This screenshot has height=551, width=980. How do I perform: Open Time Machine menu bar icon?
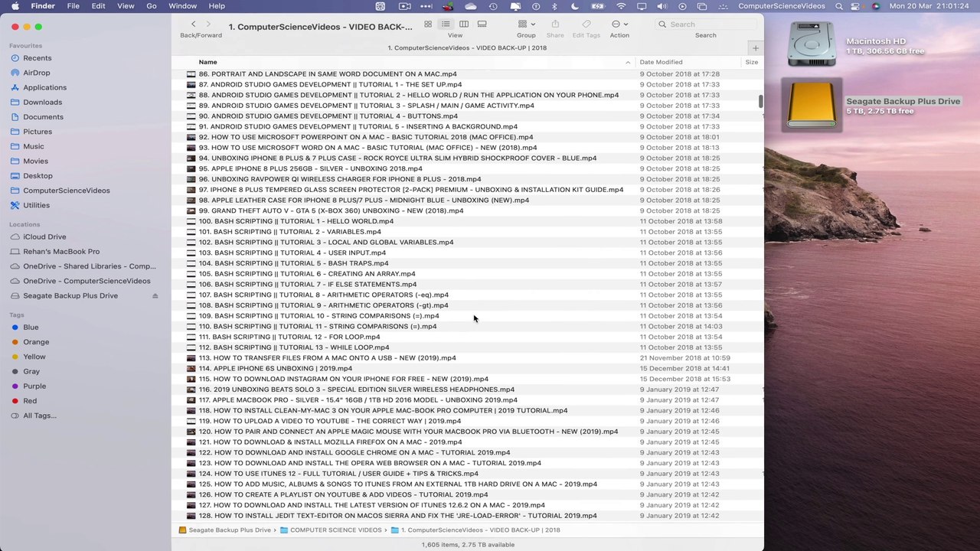click(493, 6)
